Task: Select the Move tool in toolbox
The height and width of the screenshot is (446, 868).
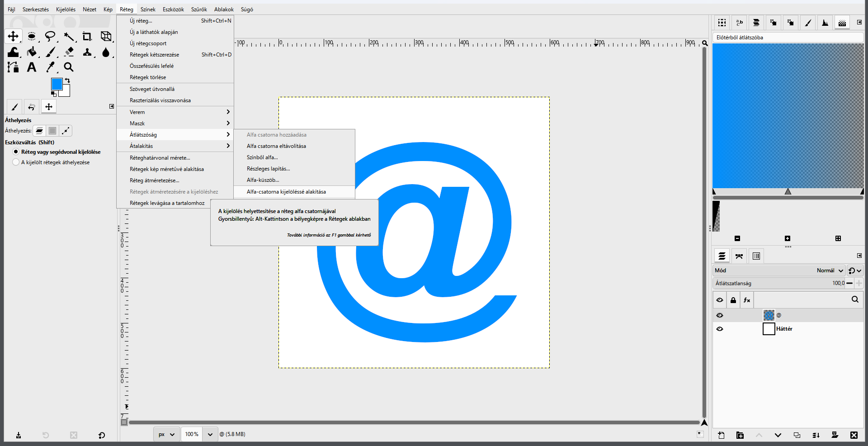Action: click(13, 36)
